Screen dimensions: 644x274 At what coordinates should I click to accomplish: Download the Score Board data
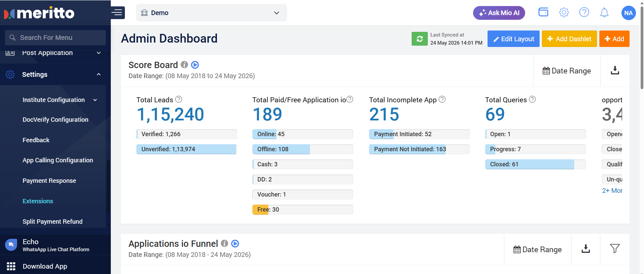[x=615, y=70]
